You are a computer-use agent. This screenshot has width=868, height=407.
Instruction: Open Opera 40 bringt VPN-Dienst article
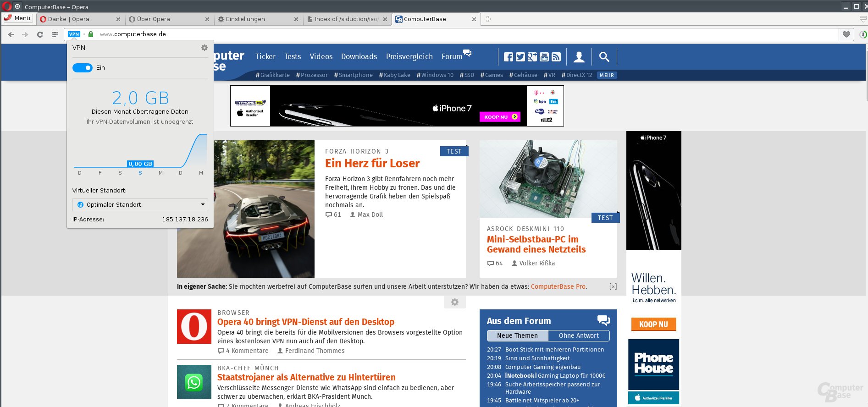[306, 322]
